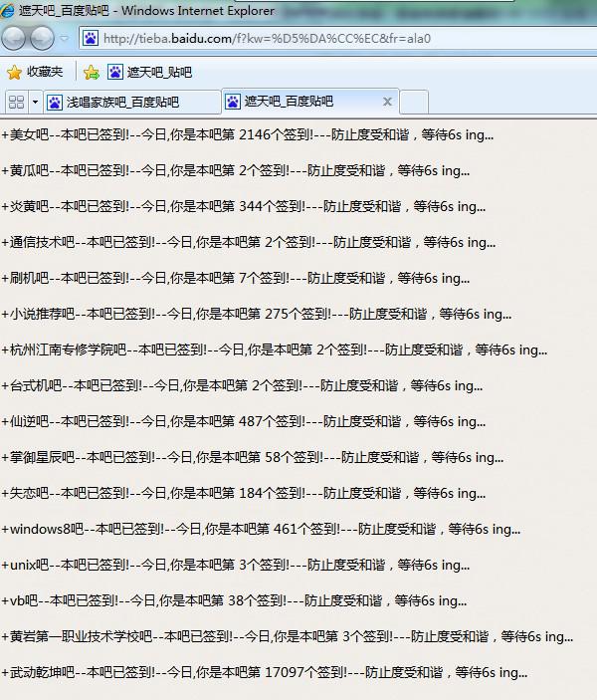Image resolution: width=597 pixels, height=700 pixels.
Task: Click the +炎黄吧 sign-in result line
Action: pos(243,206)
